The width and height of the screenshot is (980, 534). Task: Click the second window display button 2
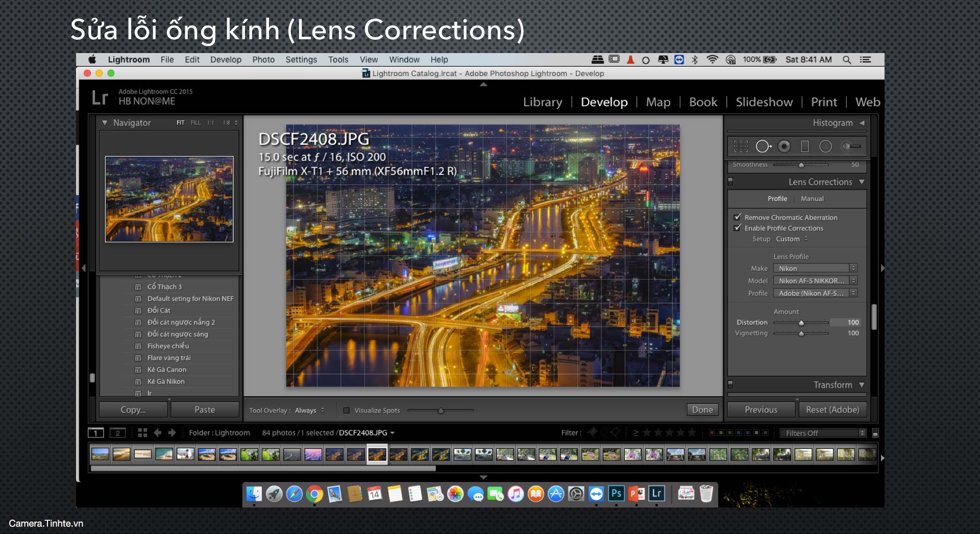coord(117,433)
